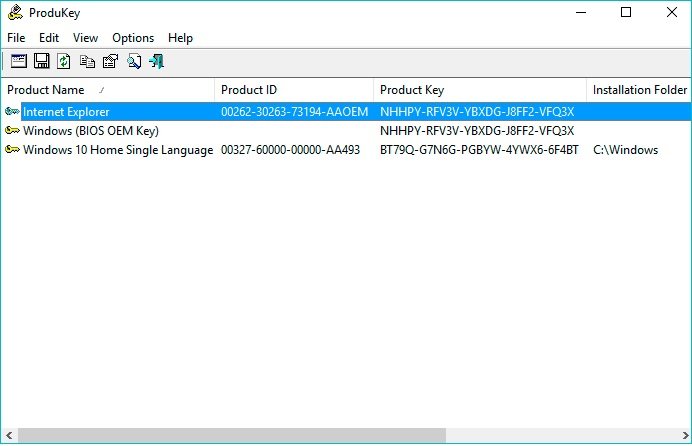Open the File menu
This screenshot has width=692, height=446.
point(16,38)
